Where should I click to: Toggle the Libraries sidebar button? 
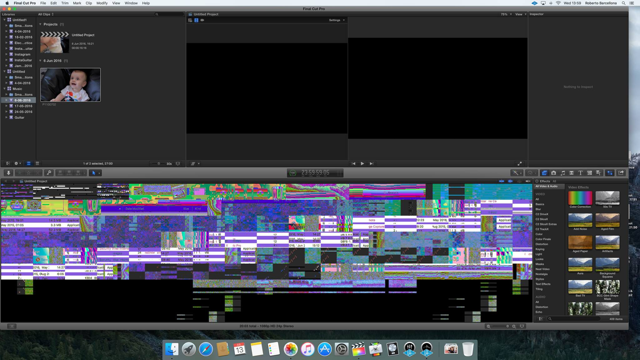(8, 164)
